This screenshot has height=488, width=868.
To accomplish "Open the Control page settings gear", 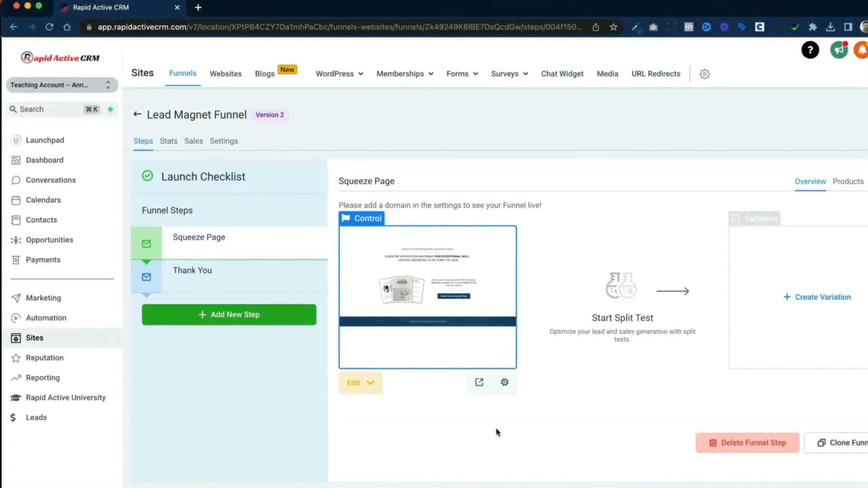I will pyautogui.click(x=505, y=382).
